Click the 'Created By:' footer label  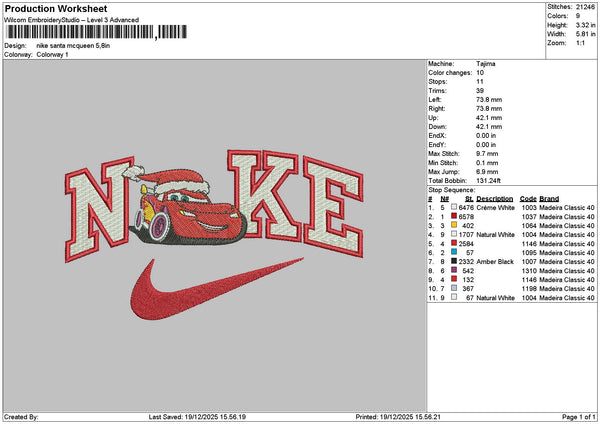tap(21, 417)
